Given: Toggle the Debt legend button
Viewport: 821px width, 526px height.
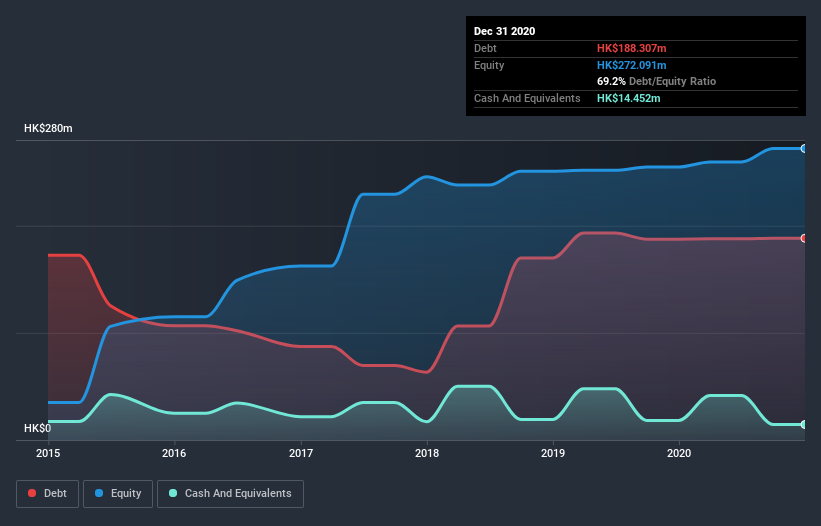Looking at the screenshot, I should click(x=48, y=494).
